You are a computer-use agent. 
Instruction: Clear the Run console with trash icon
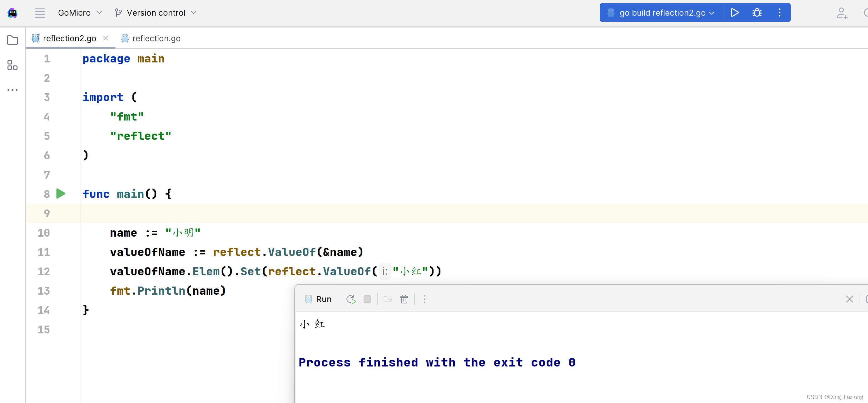tap(404, 299)
